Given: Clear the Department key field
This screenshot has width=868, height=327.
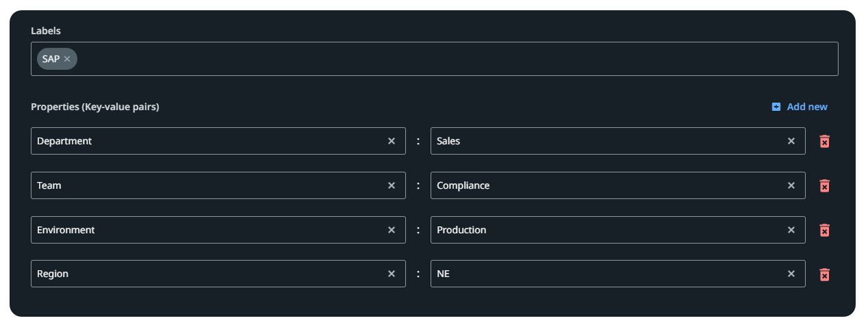Looking at the screenshot, I should [x=392, y=141].
